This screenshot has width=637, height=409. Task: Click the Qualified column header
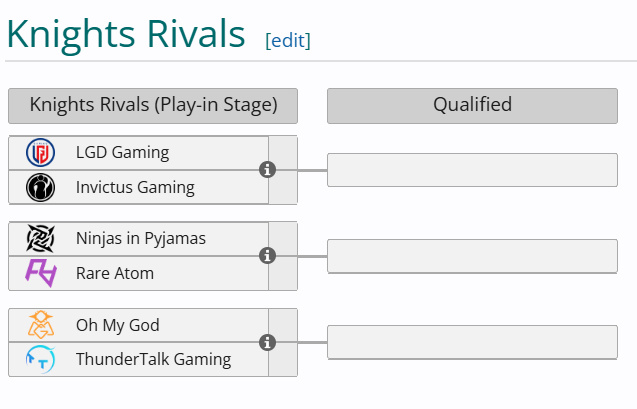pos(472,106)
